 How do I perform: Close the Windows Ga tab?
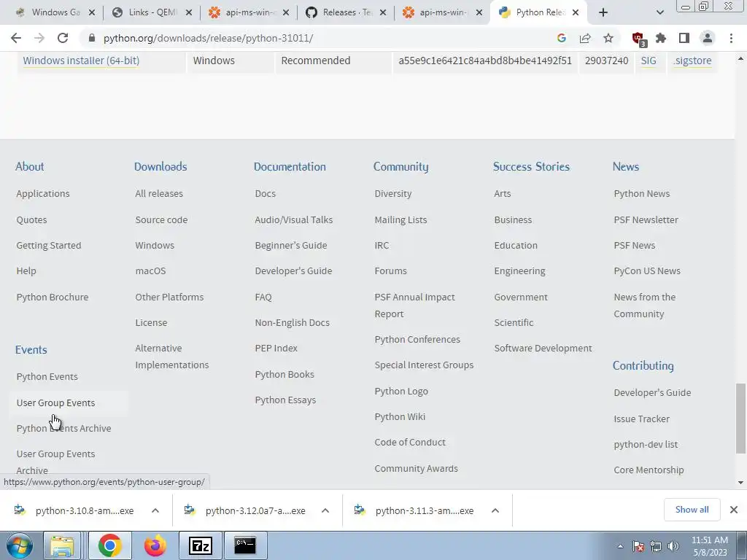click(x=91, y=12)
